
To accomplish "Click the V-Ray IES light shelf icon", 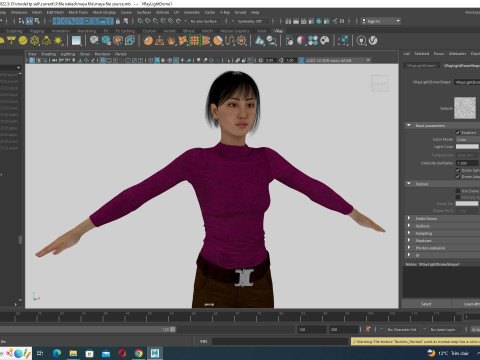I will tap(46, 41).
